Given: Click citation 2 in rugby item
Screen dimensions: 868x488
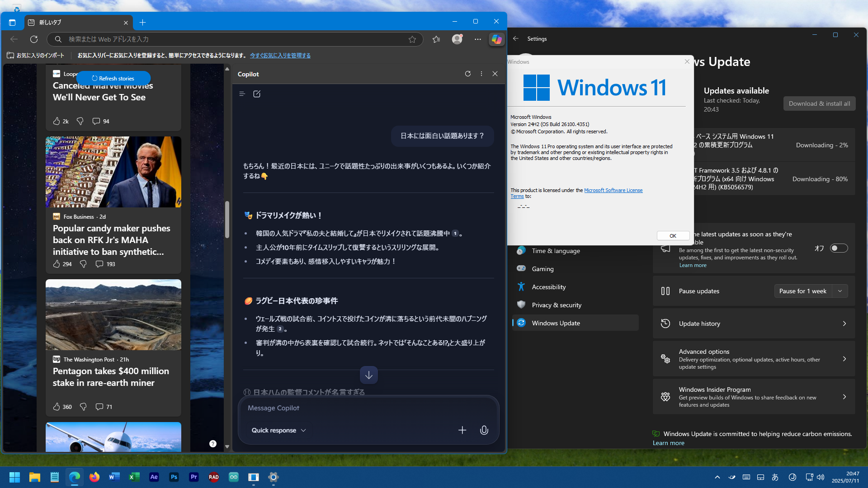Looking at the screenshot, I should point(280,329).
